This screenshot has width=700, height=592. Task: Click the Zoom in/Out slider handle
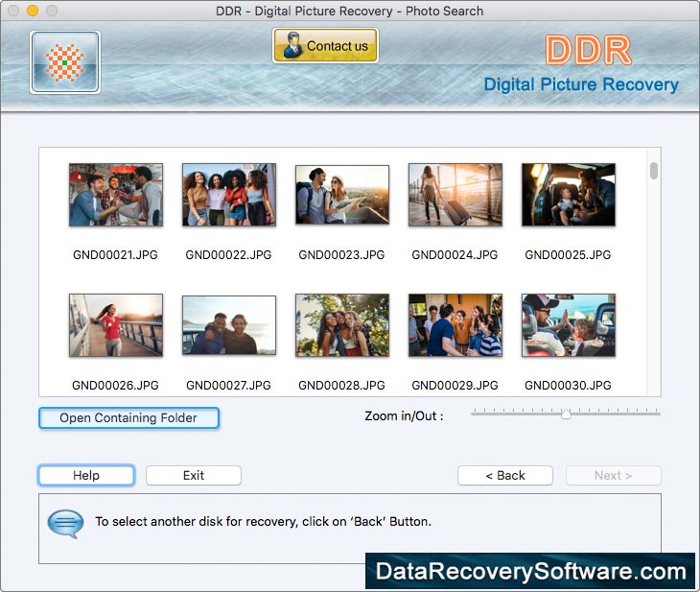point(566,414)
